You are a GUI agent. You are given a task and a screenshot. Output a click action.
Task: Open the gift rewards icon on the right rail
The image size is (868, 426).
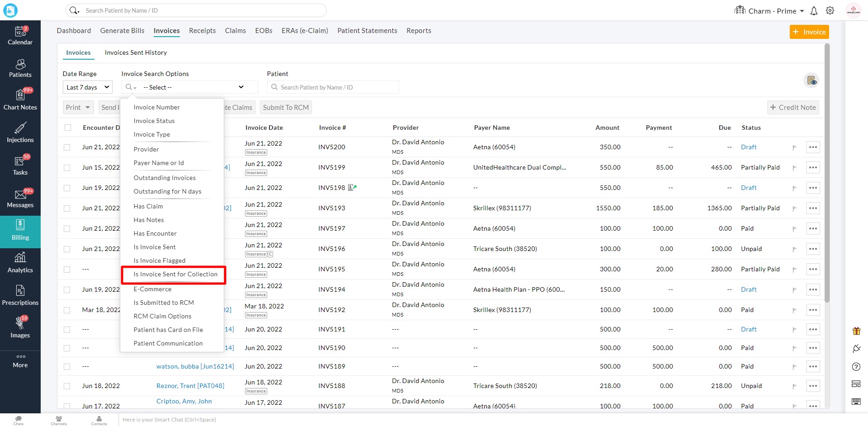tap(857, 331)
